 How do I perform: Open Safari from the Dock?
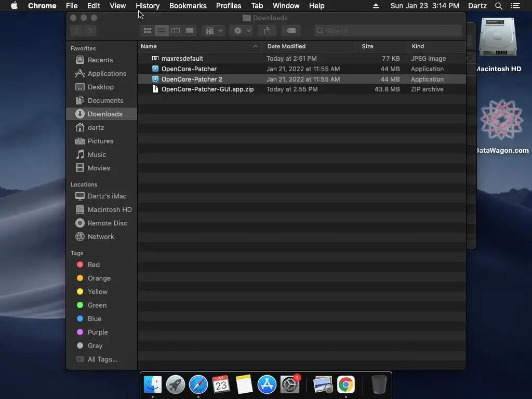(198, 385)
